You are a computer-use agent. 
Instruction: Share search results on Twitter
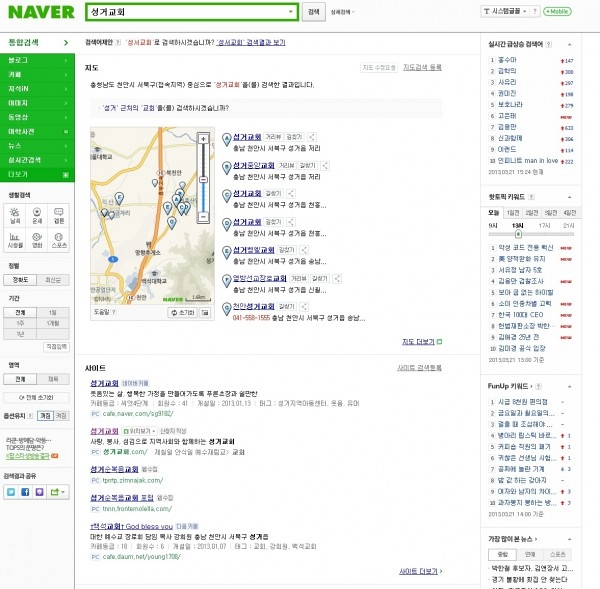click(11, 492)
